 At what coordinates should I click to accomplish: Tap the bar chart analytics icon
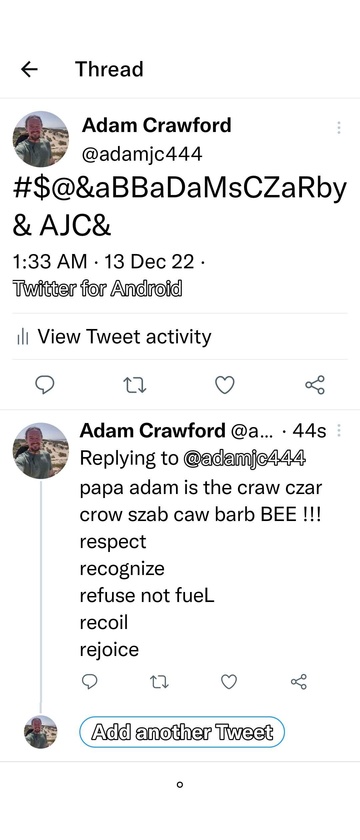[22, 338]
